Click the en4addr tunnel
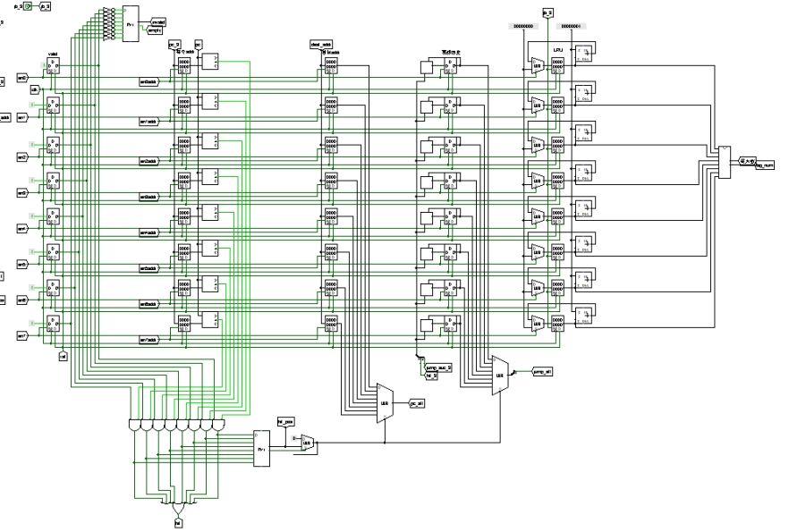789x532 pixels. pos(148,232)
